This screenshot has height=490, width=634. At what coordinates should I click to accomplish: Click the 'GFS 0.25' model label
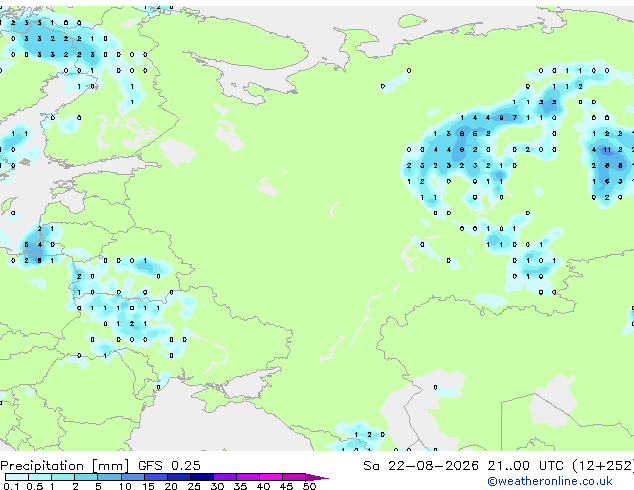point(169,466)
